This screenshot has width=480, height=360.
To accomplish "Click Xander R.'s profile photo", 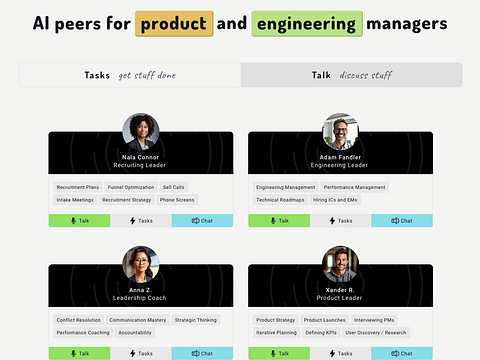I will (340, 264).
